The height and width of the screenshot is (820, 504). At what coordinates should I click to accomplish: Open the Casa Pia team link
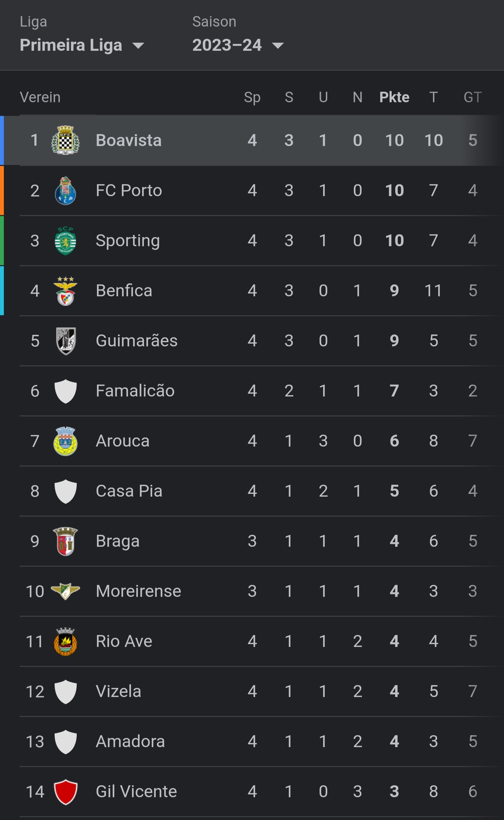[129, 491]
